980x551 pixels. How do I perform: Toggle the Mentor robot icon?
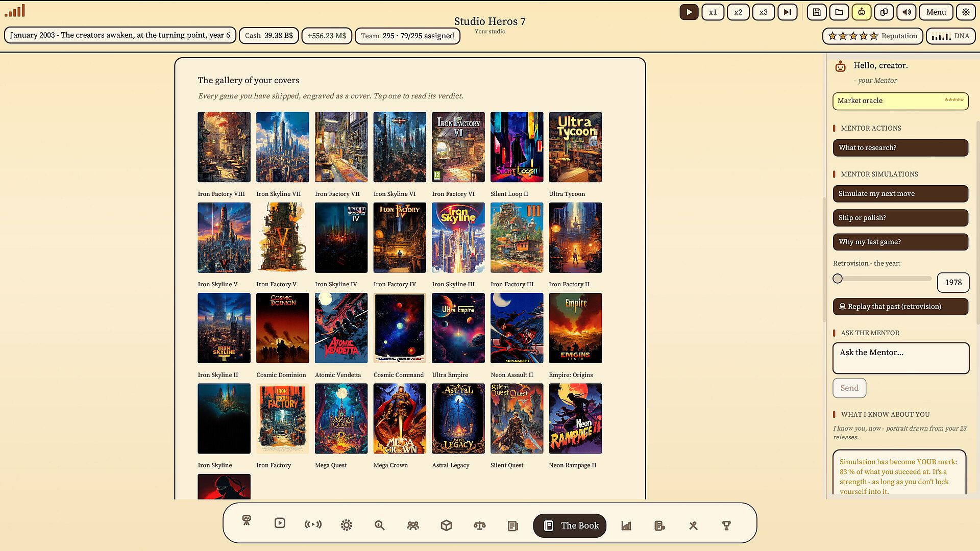[862, 12]
